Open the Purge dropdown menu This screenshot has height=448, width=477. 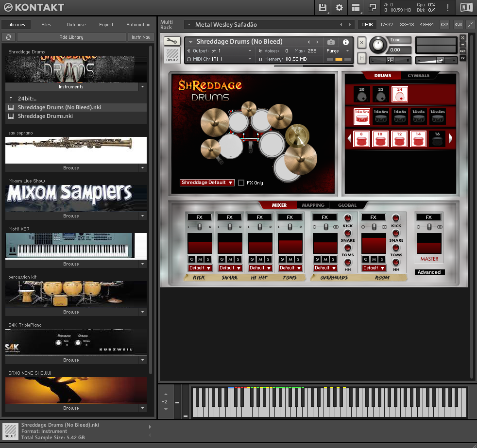click(338, 51)
